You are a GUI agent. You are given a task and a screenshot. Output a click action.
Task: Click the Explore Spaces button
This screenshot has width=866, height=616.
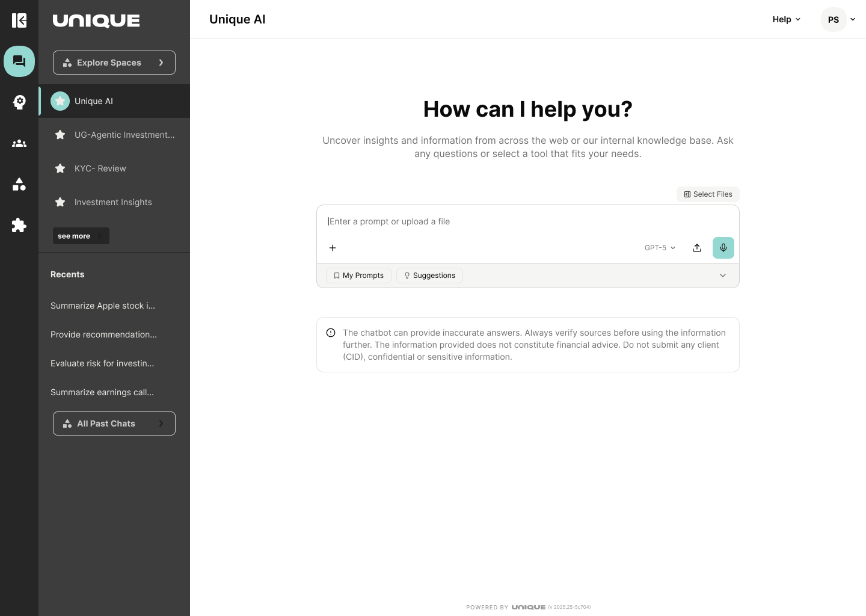(114, 63)
